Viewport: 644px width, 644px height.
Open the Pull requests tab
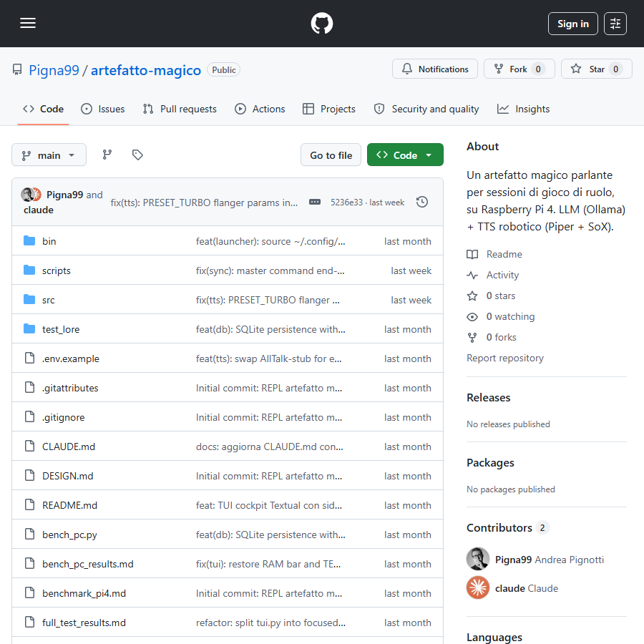(180, 109)
